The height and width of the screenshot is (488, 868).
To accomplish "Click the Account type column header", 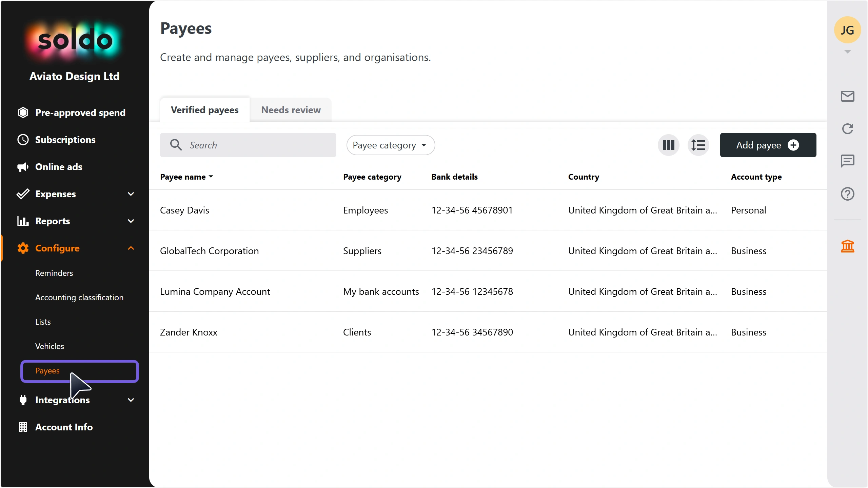I will (756, 177).
